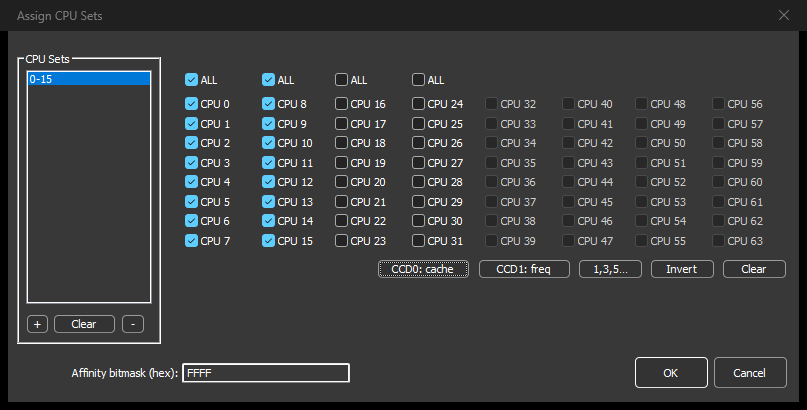
Task: Clear all CPU checkboxes using right Clear button
Action: [x=754, y=269]
